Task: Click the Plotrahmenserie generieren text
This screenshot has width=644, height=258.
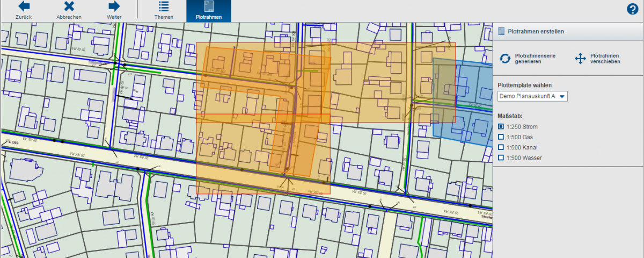Action: 535,59
